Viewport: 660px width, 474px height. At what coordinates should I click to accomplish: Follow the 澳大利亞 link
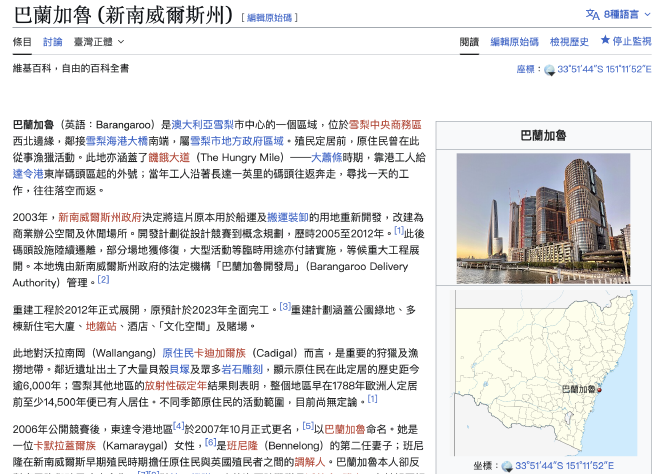point(192,125)
